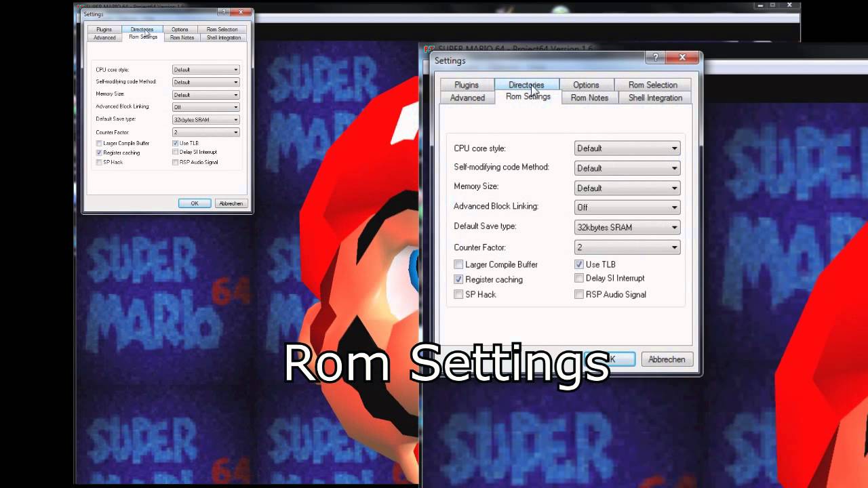
Task: Open Shell Integration tab in large Settings dialog
Action: [x=655, y=98]
